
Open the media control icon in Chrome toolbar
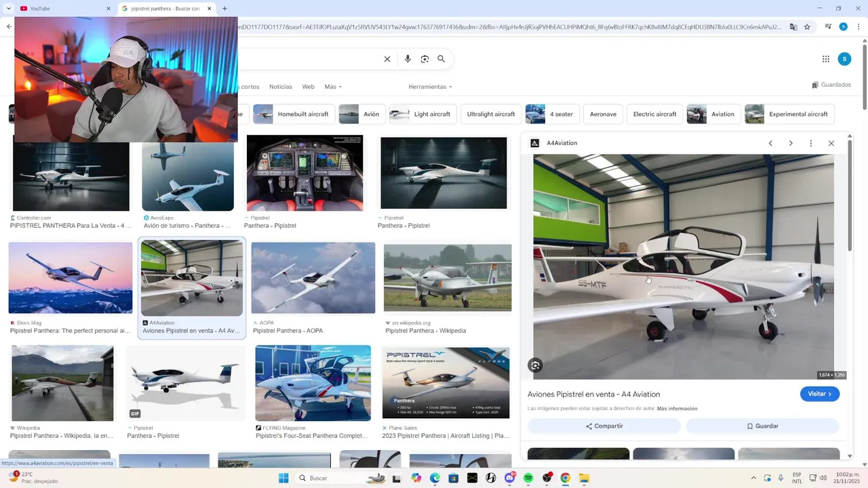coord(828,27)
